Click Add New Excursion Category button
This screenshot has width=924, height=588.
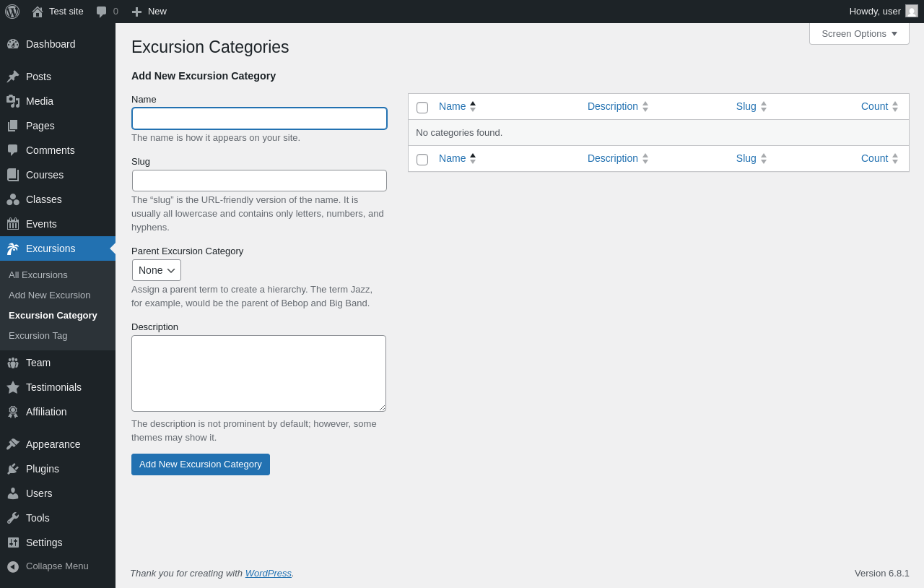click(201, 464)
